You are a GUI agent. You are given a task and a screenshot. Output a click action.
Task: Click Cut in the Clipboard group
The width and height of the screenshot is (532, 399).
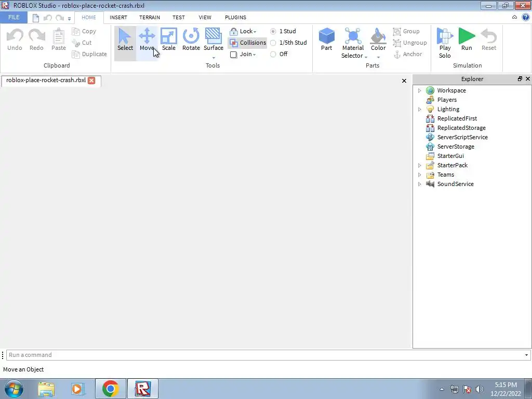click(82, 43)
